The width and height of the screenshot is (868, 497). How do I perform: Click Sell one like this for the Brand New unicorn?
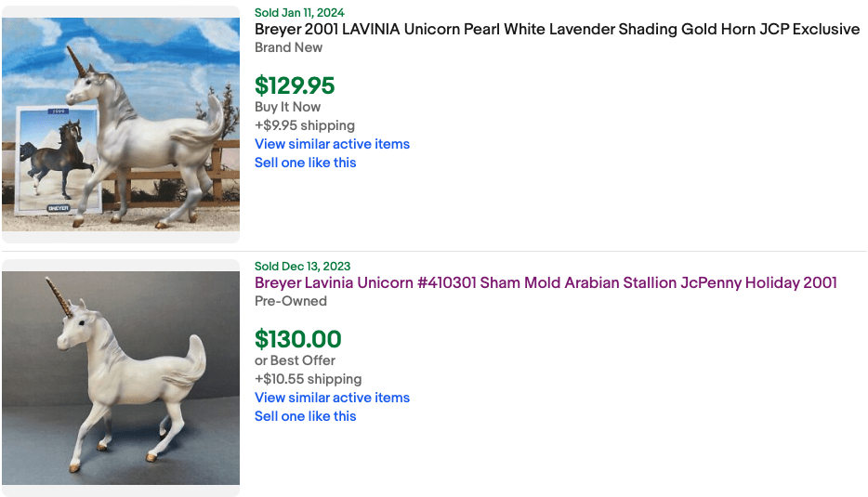point(305,163)
